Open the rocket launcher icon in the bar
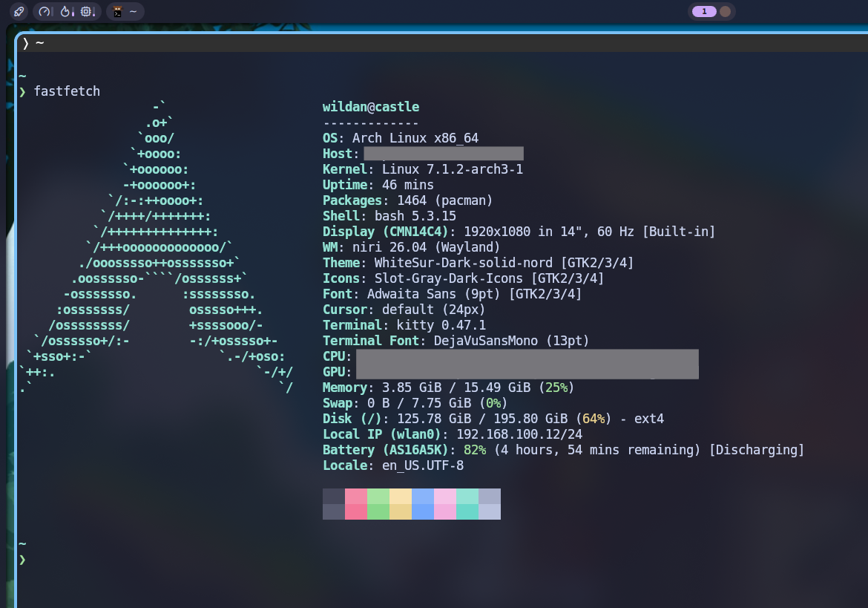868x608 pixels. 19,12
